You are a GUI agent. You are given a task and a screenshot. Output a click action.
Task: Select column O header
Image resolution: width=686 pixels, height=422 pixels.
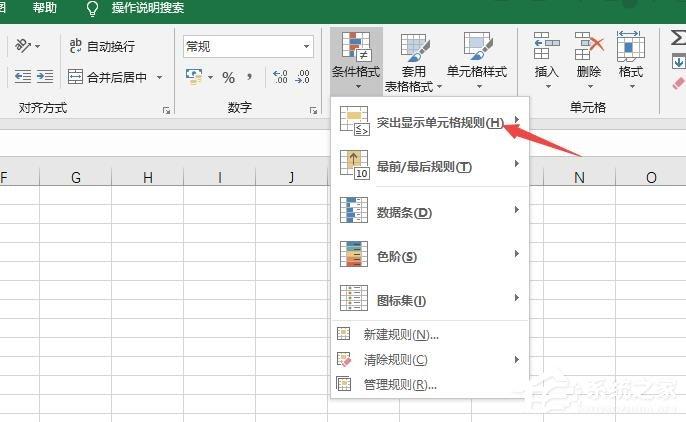(x=651, y=177)
